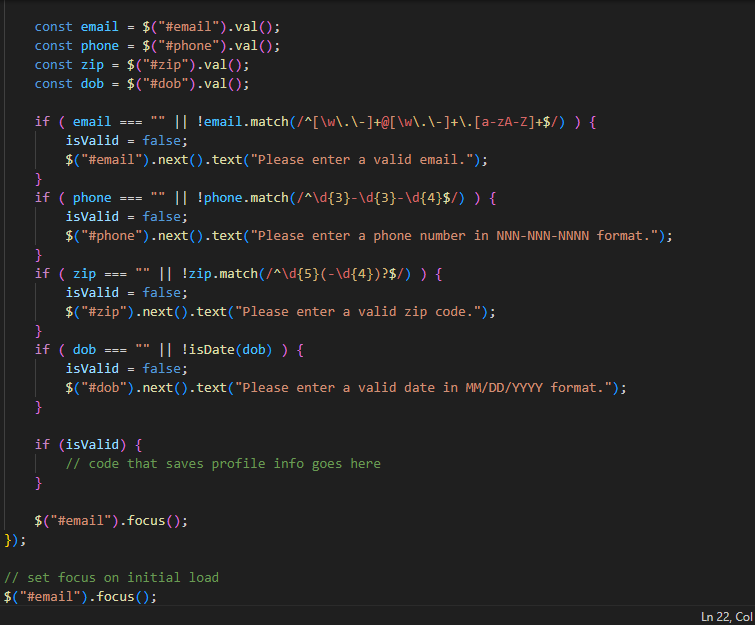Click the 'const email' declaration line
Viewport: 755px width, 625px height.
pyautogui.click(x=157, y=26)
